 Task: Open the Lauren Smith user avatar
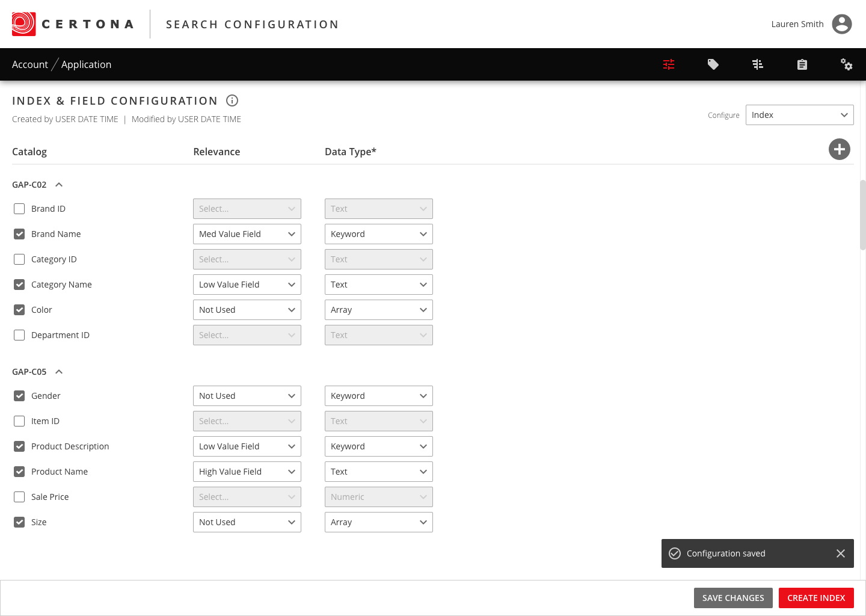tap(842, 24)
